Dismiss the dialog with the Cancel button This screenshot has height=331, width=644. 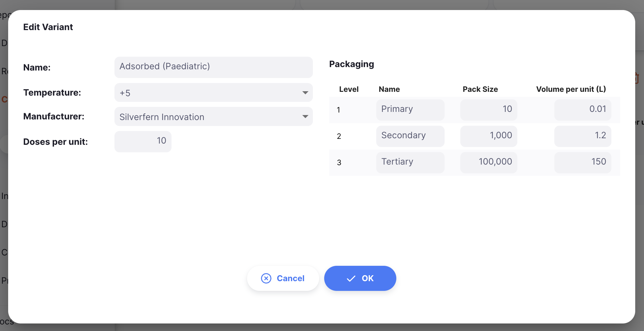283,278
